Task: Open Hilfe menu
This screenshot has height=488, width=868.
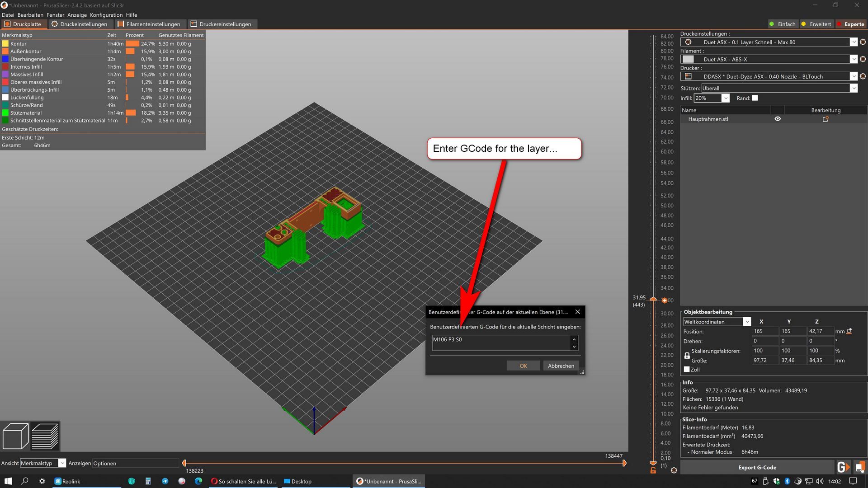Action: click(x=132, y=15)
